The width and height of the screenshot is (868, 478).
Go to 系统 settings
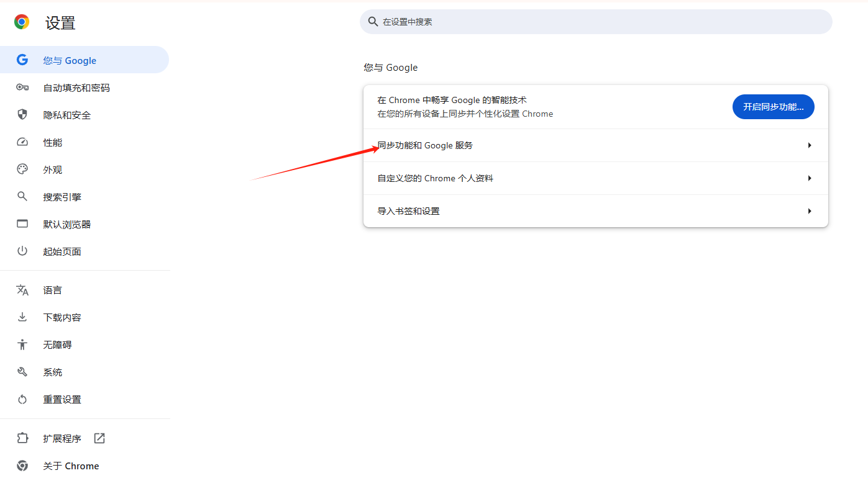coord(85,372)
